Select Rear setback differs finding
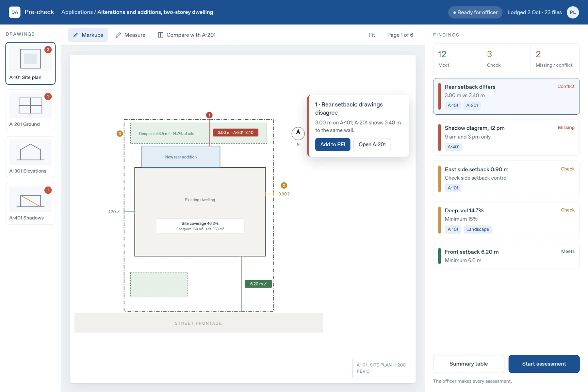The width and height of the screenshot is (588, 392). [506, 96]
